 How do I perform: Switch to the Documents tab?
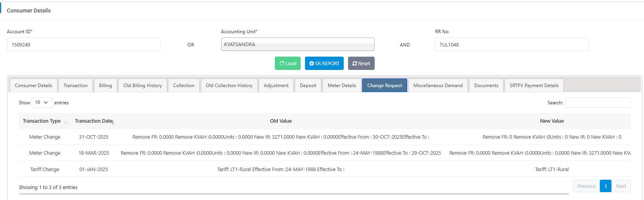486,85
